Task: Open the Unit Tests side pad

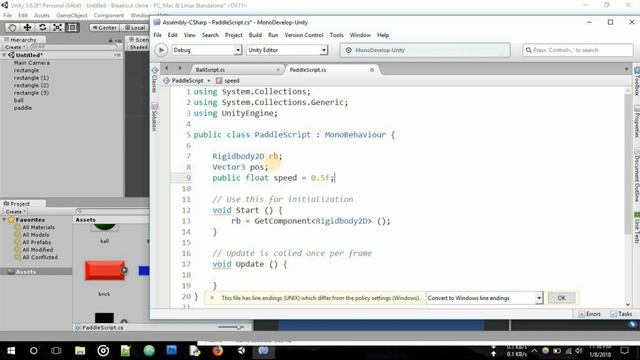Action: click(636, 229)
